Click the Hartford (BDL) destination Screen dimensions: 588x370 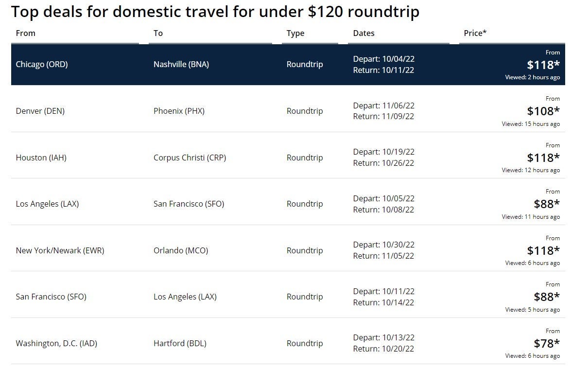point(180,343)
